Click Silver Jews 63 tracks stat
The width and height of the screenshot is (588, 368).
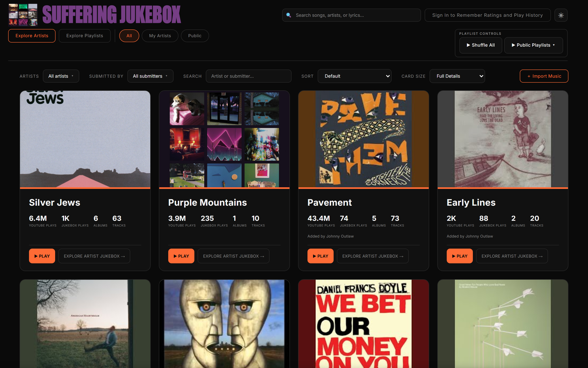119,221
